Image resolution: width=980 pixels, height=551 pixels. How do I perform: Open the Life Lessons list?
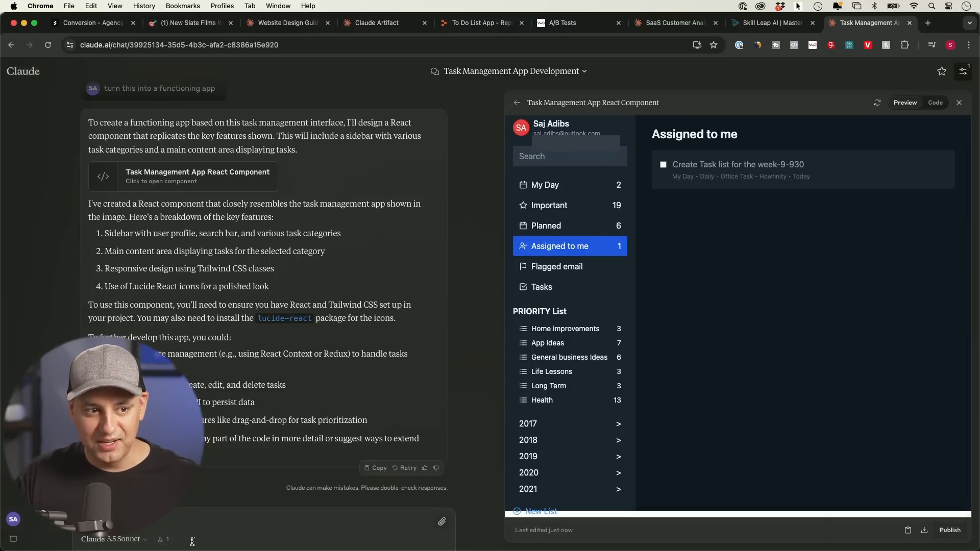pos(570,371)
